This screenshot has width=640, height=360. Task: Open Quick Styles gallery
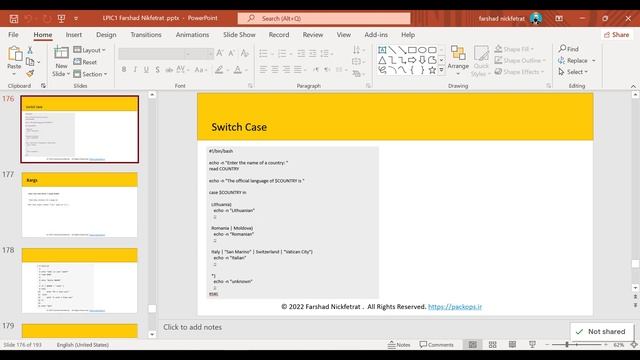click(481, 61)
